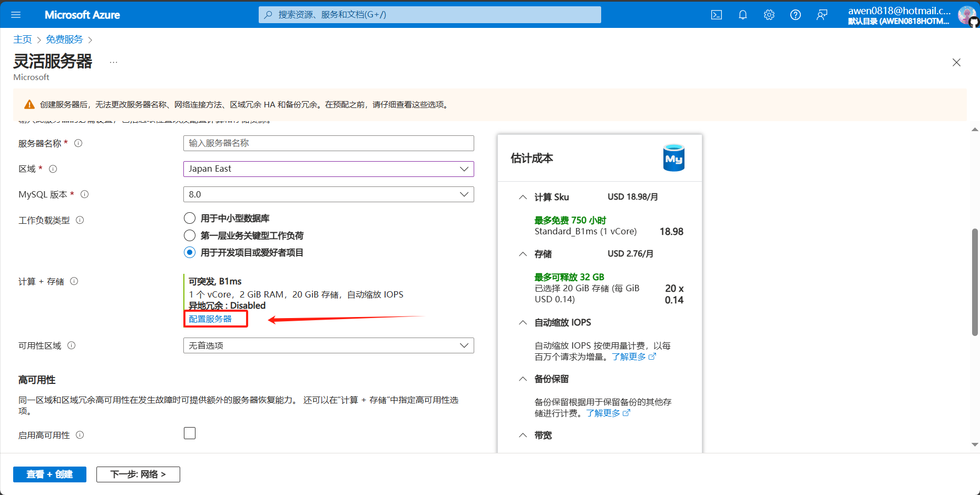Screen dimensions: 980x495
Task: Click the 配置服务器 link
Action: pos(210,319)
